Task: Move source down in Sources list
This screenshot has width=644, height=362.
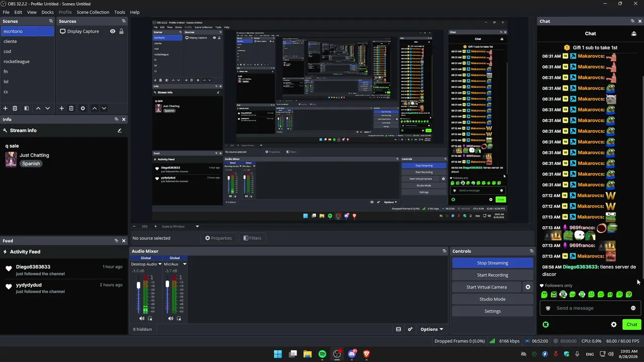Action: [104, 108]
